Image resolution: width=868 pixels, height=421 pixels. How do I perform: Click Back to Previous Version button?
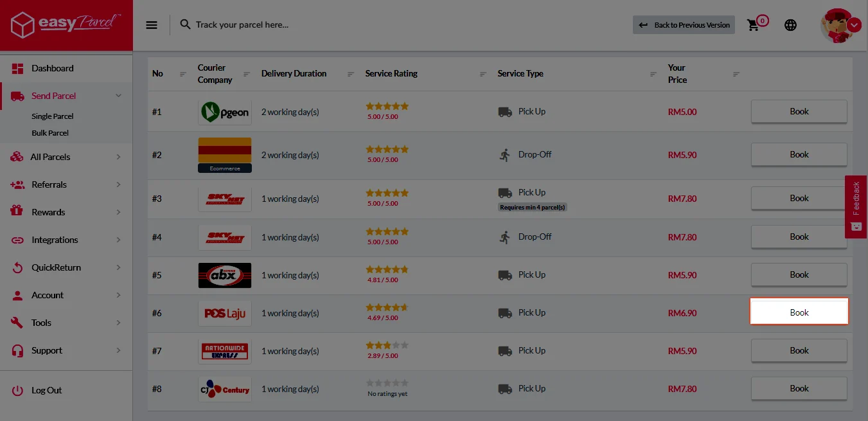(684, 25)
